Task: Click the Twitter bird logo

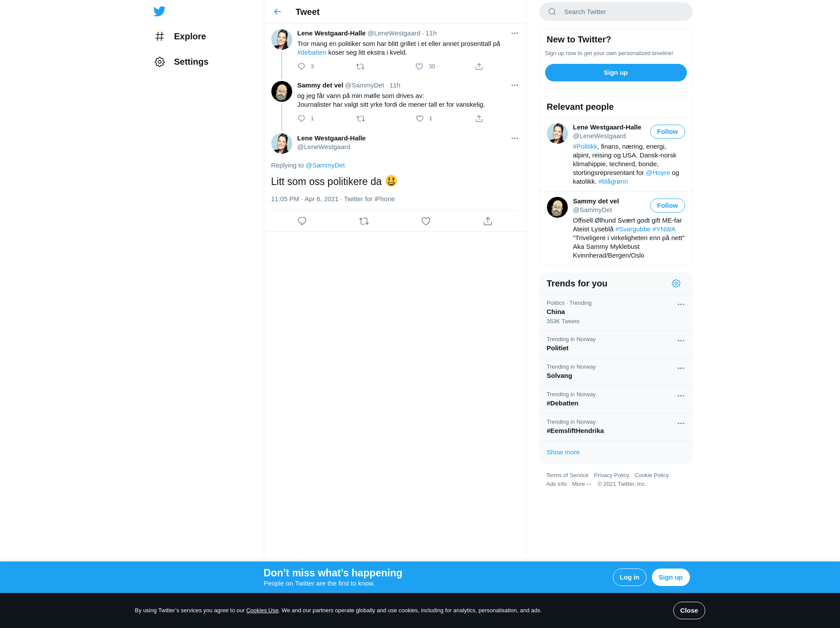Action: [x=159, y=11]
